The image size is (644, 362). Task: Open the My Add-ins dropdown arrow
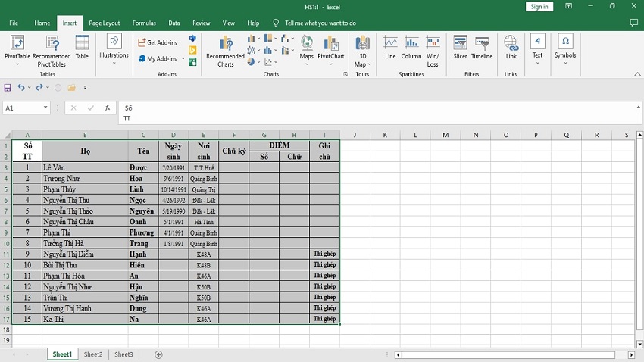pos(183,58)
